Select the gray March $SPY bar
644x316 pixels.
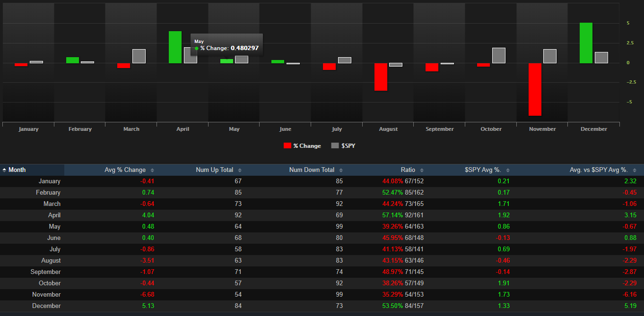pos(139,56)
